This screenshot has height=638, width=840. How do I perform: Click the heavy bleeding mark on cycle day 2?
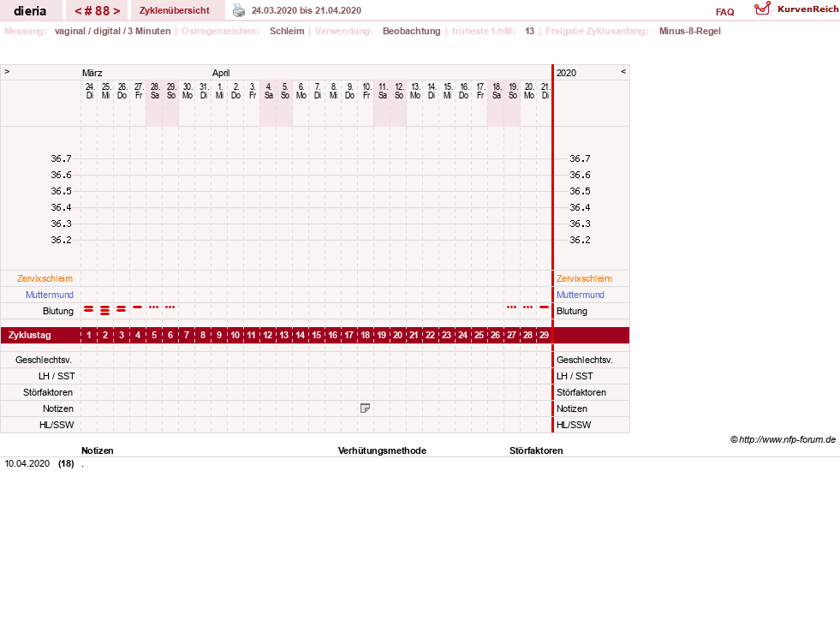(x=105, y=310)
